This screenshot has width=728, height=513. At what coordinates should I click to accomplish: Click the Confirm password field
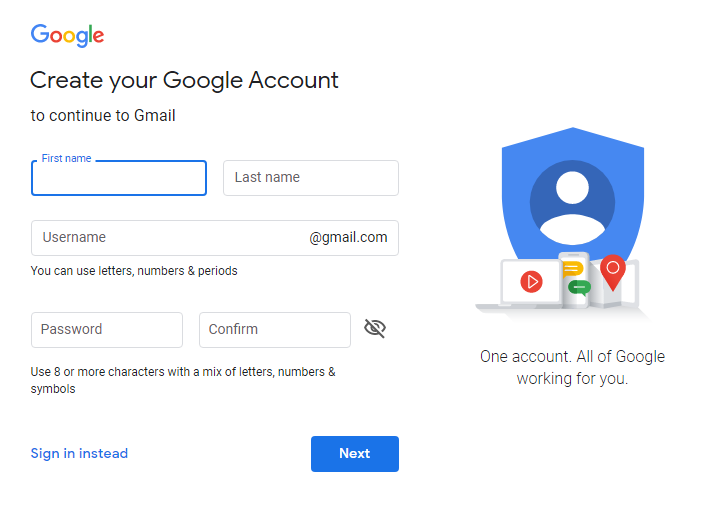pyautogui.click(x=274, y=330)
